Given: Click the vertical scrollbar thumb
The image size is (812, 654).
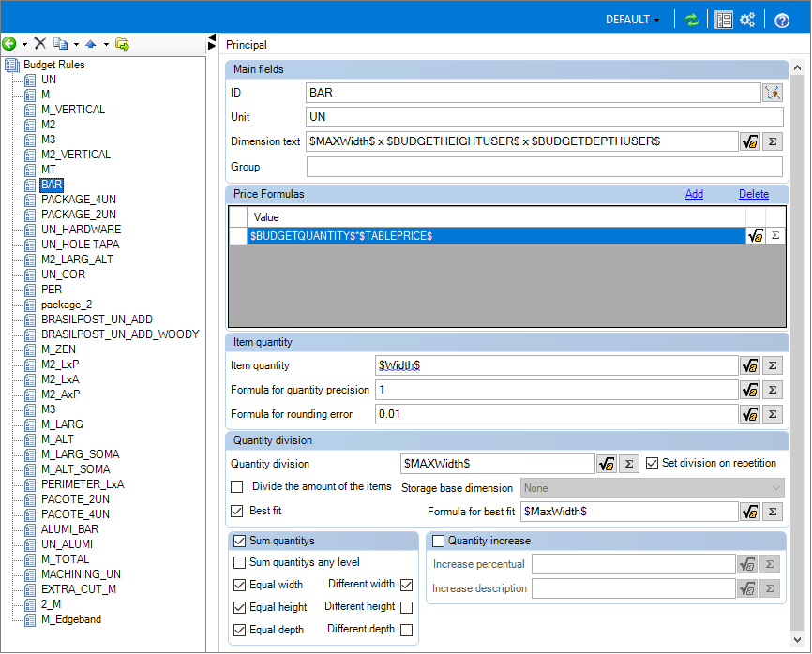Looking at the screenshot, I should tap(798, 352).
